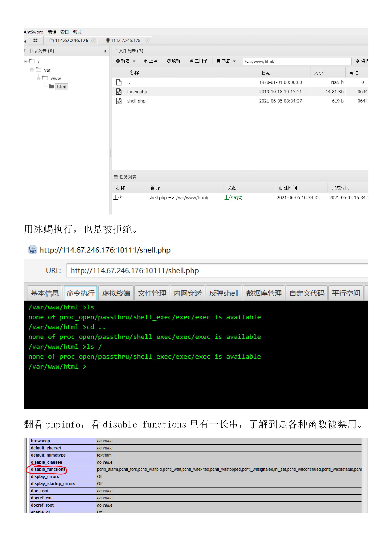Collapse the 目录列表 panel with chevron

pos(106,51)
